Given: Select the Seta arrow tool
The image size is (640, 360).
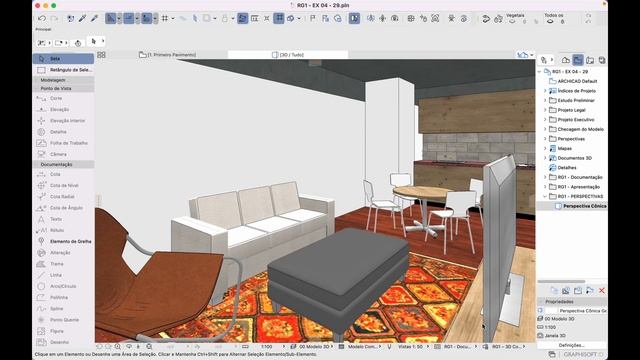Looking at the screenshot, I should tap(63, 59).
